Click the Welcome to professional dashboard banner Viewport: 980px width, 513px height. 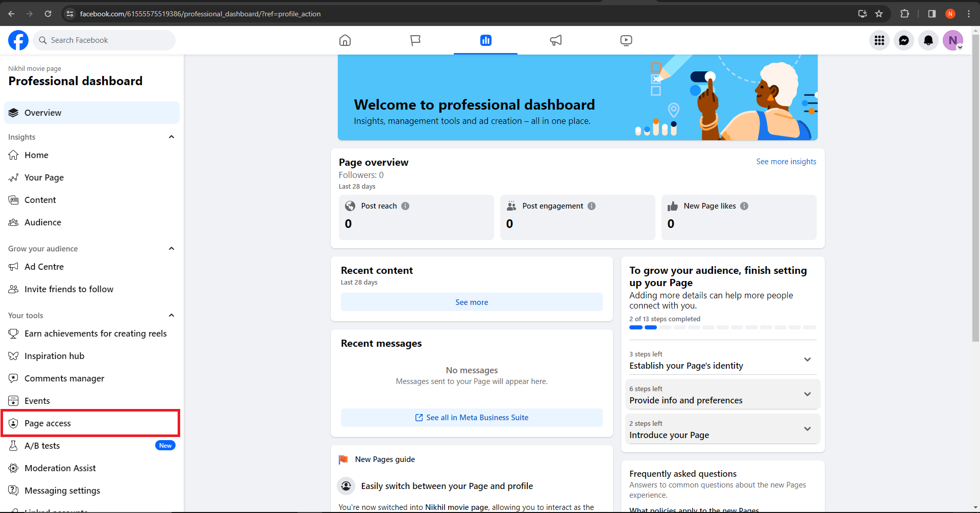click(x=578, y=97)
